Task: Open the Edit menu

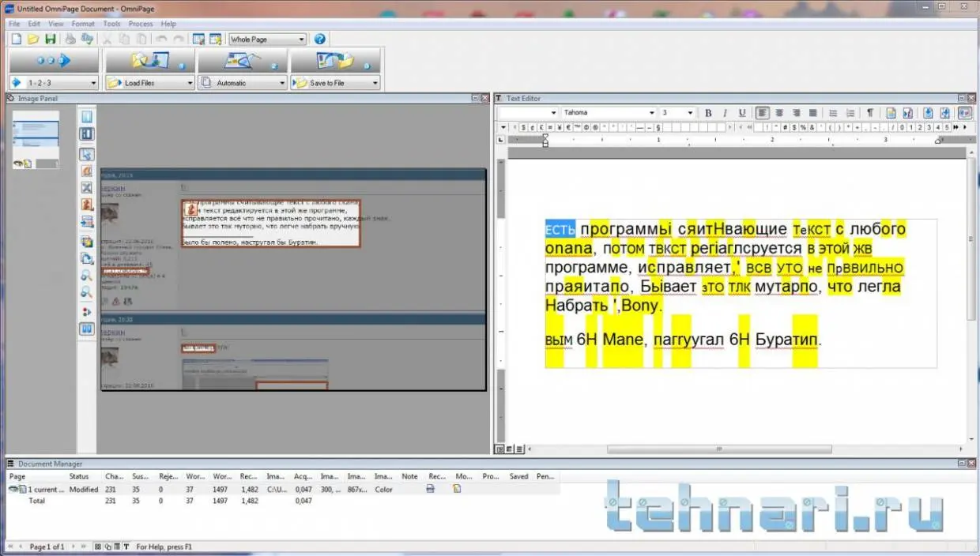Action: click(x=34, y=24)
